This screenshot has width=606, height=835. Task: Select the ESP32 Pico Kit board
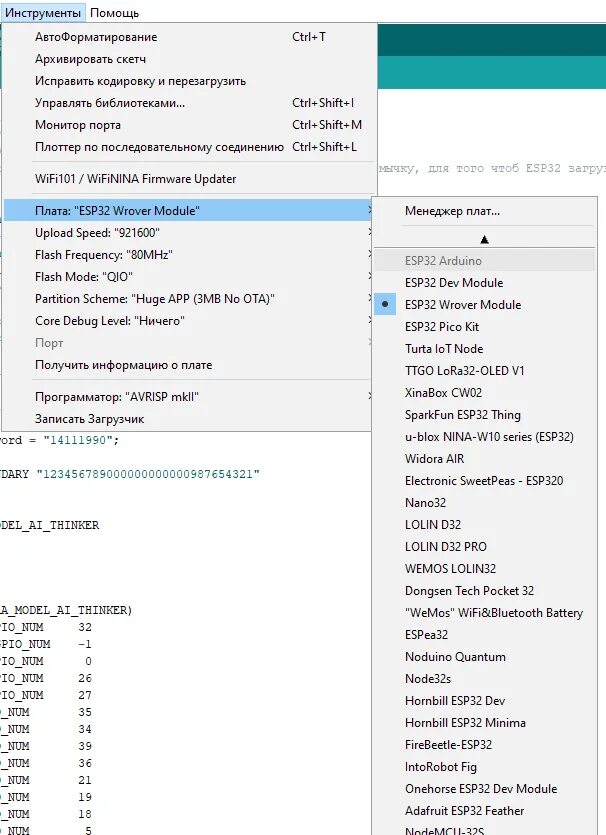[485, 327]
